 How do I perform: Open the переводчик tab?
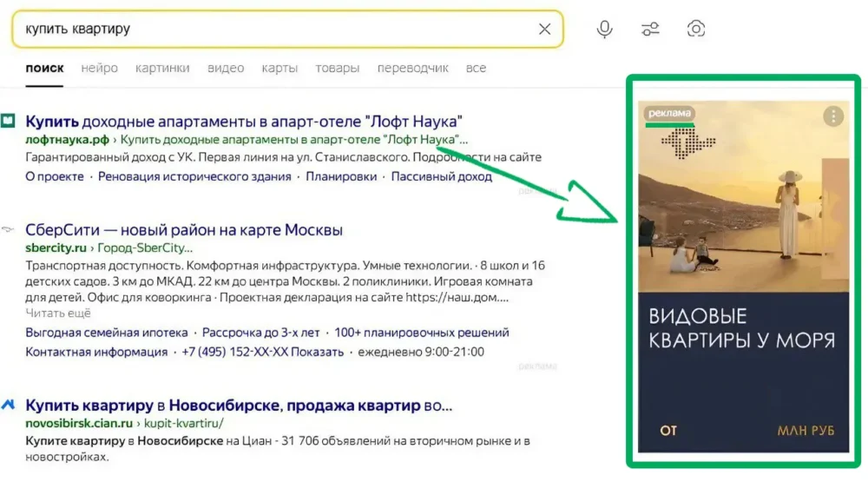tap(412, 68)
